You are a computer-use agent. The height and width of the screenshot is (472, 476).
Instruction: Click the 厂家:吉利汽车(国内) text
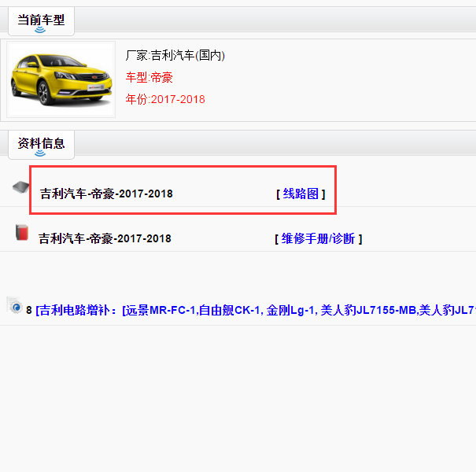click(x=175, y=56)
